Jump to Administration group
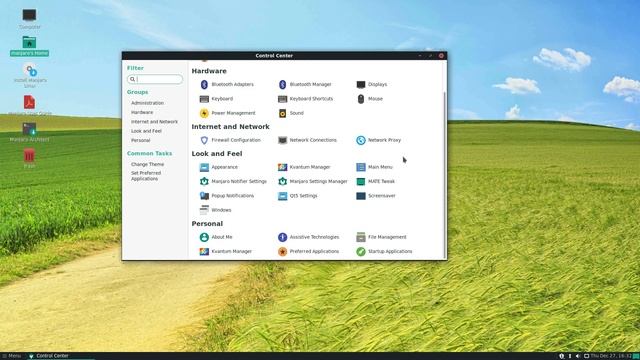The image size is (640, 360). [147, 103]
